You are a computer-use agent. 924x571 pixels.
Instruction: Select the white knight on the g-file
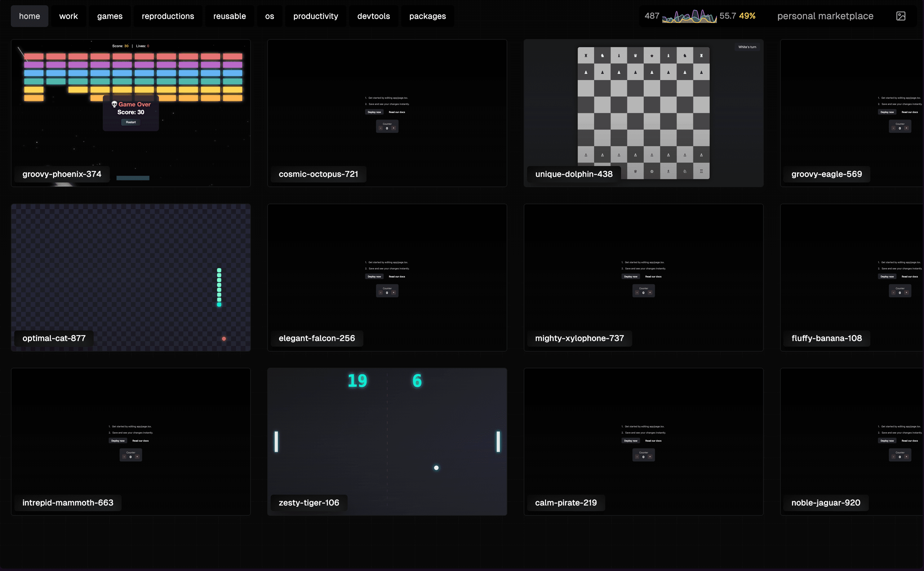[x=685, y=171]
